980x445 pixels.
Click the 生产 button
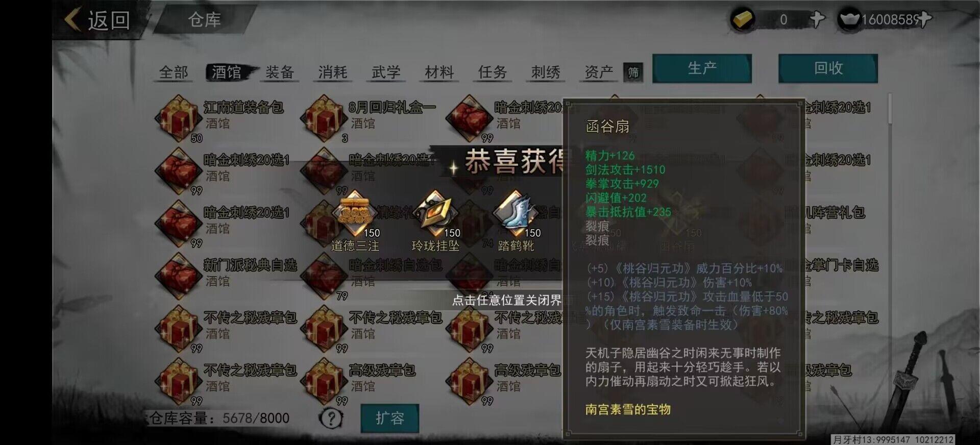[x=702, y=68]
